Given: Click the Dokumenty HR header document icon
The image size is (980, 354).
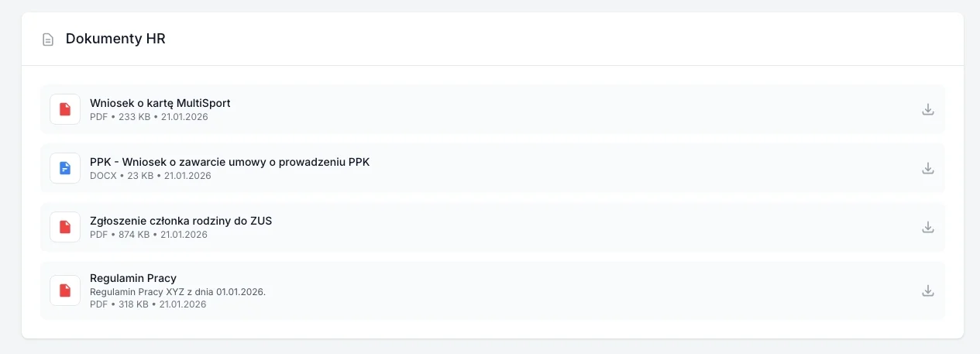Looking at the screenshot, I should [48, 40].
